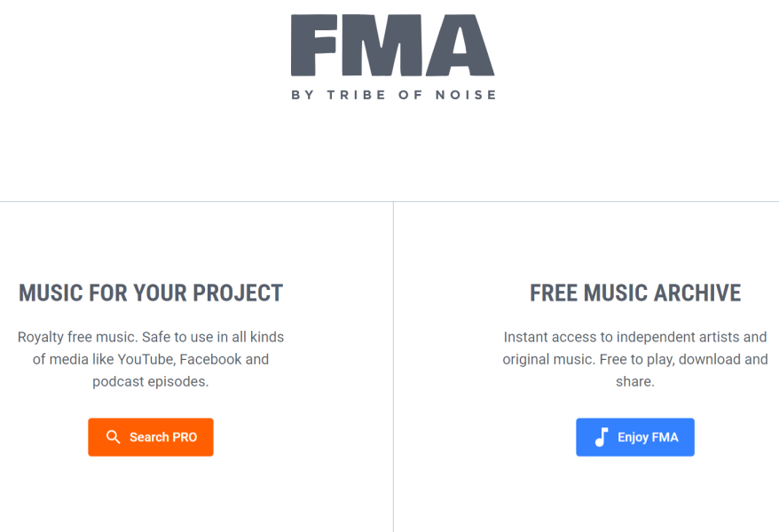The image size is (779, 532).
Task: Click the letter 'F' in the FMA logo
Action: (x=313, y=45)
